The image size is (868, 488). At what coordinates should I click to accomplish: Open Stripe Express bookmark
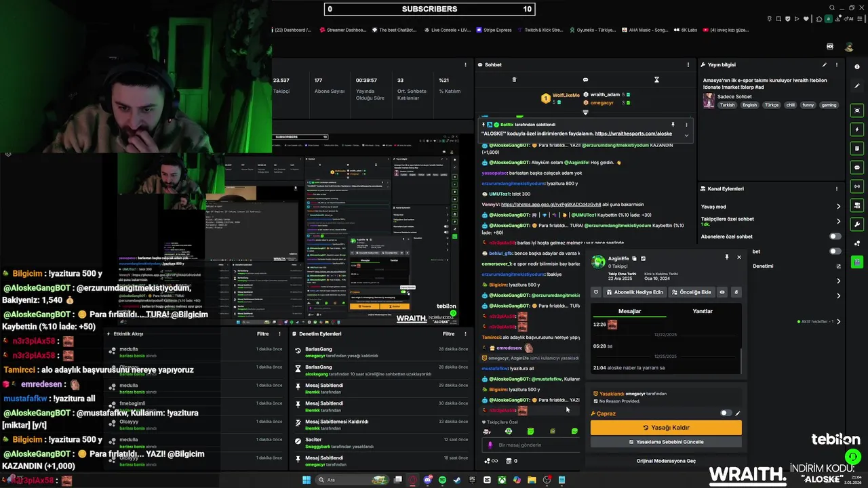point(494,30)
